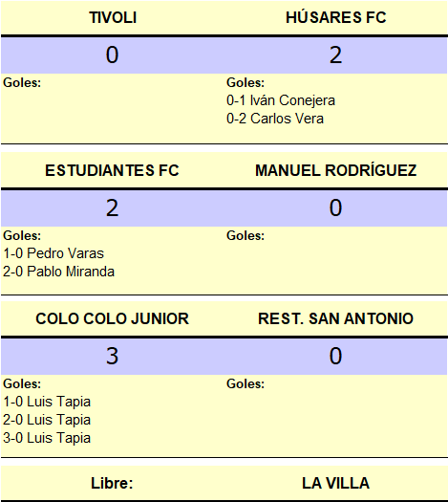Select the Libre: label cell

pyautogui.click(x=112, y=483)
